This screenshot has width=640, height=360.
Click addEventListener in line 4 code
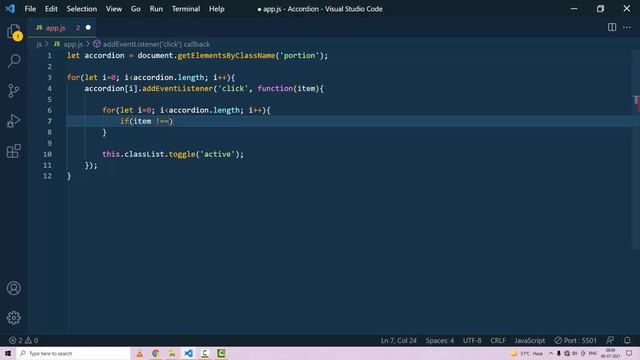(178, 89)
